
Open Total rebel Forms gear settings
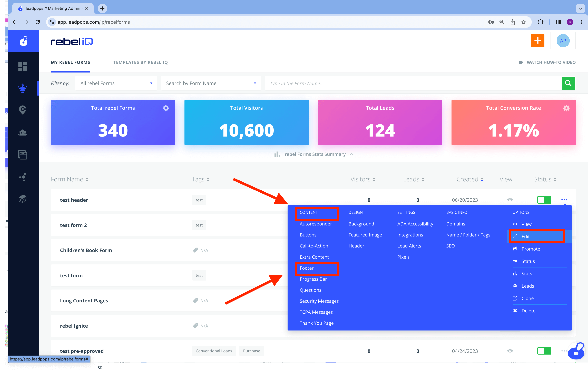[x=166, y=108]
